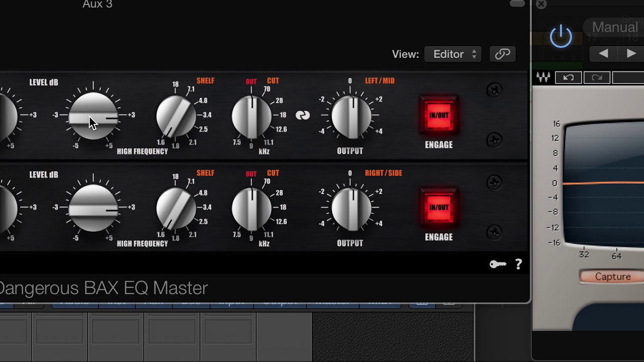Click the "View:" label
Image resolution: width=644 pixels, height=362 pixels.
pyautogui.click(x=406, y=54)
